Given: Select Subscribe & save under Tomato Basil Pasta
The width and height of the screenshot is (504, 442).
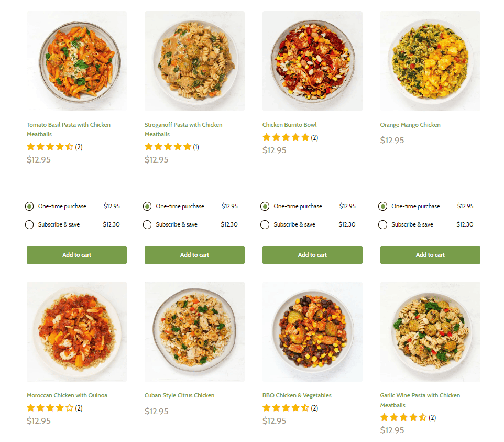Looking at the screenshot, I should click(x=29, y=224).
